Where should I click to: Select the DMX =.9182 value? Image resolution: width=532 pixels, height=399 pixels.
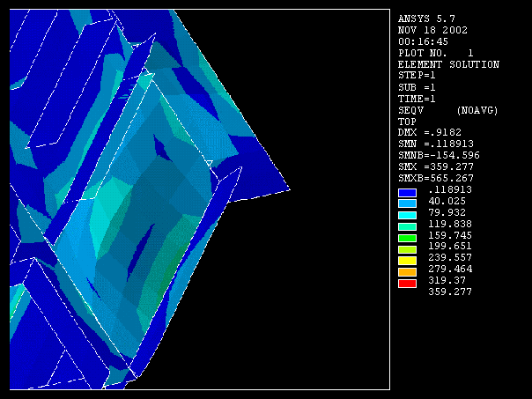pyautogui.click(x=430, y=132)
